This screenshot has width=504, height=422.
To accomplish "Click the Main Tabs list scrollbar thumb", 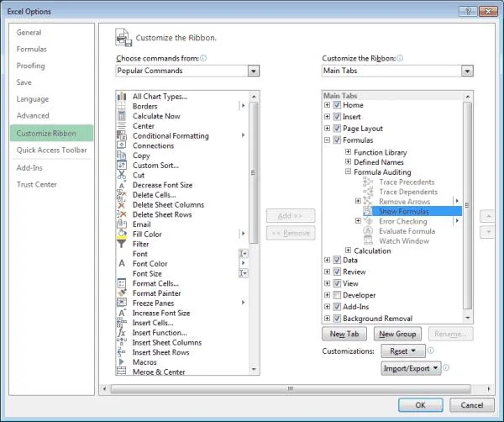I will [x=467, y=205].
